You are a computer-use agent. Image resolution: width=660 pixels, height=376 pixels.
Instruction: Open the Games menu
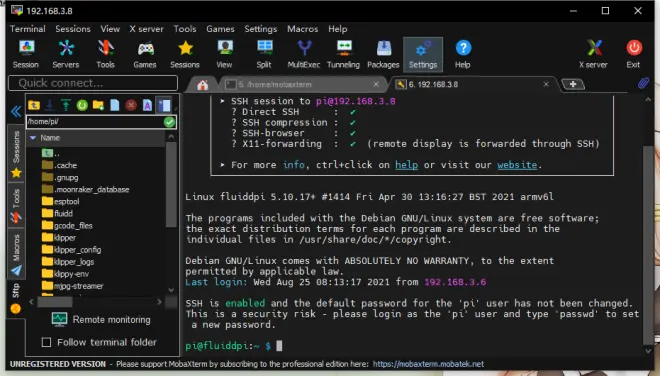click(x=220, y=29)
